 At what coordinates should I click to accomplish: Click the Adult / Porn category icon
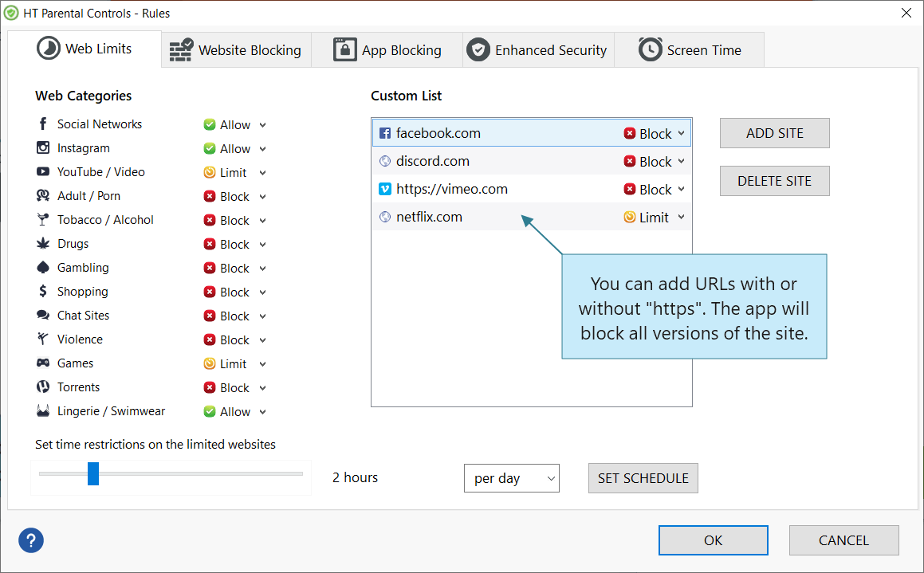pyautogui.click(x=43, y=195)
